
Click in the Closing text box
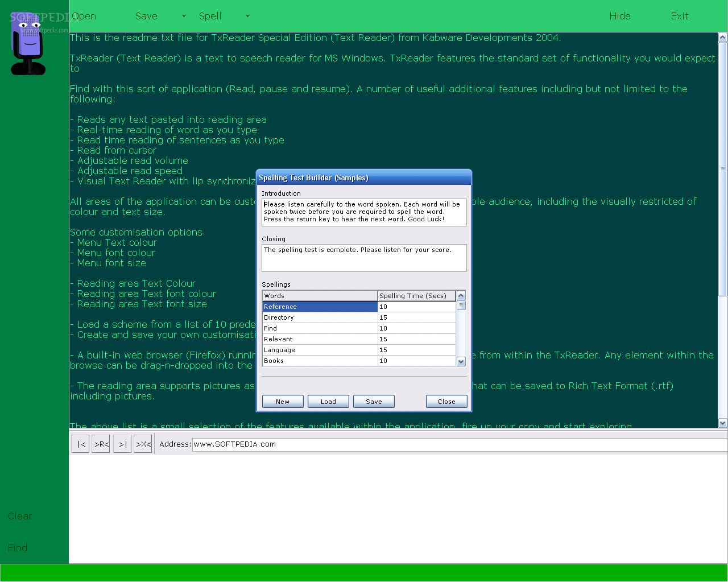[x=364, y=258]
